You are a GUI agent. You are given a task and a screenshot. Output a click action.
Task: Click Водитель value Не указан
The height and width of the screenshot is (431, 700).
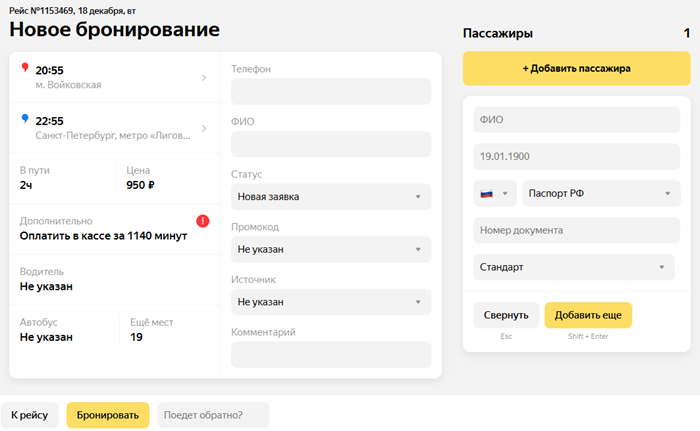pyautogui.click(x=46, y=286)
